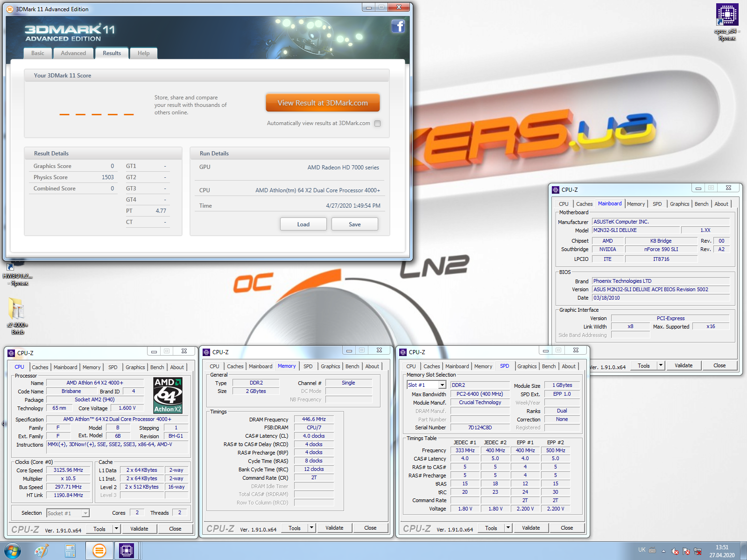Expand Tools arrow in Memory tab window
The image size is (747, 560).
coord(311,528)
